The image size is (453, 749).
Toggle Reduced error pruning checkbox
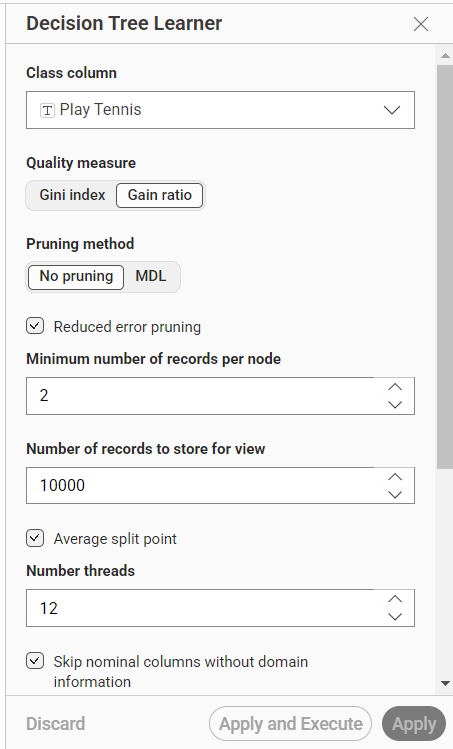point(35,326)
